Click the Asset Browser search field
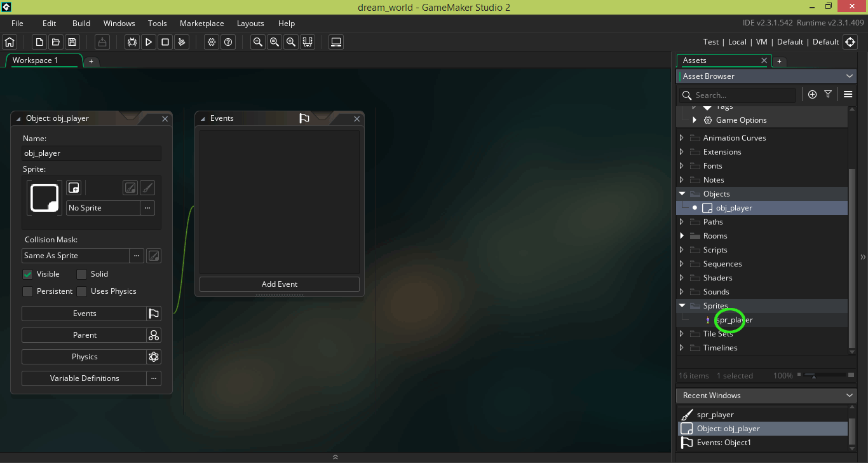The image size is (868, 463). click(x=737, y=95)
